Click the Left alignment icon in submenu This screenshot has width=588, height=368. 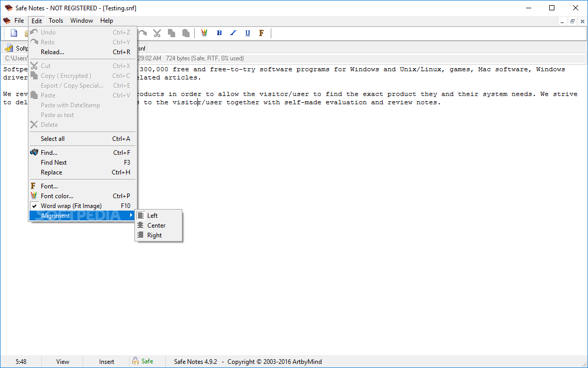click(x=141, y=215)
